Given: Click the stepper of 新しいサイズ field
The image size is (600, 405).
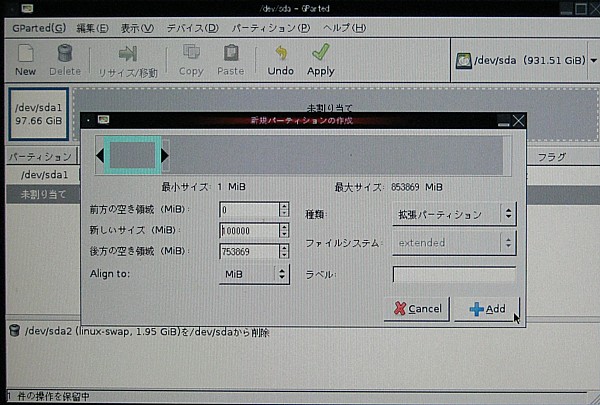Looking at the screenshot, I should pos(284,230).
